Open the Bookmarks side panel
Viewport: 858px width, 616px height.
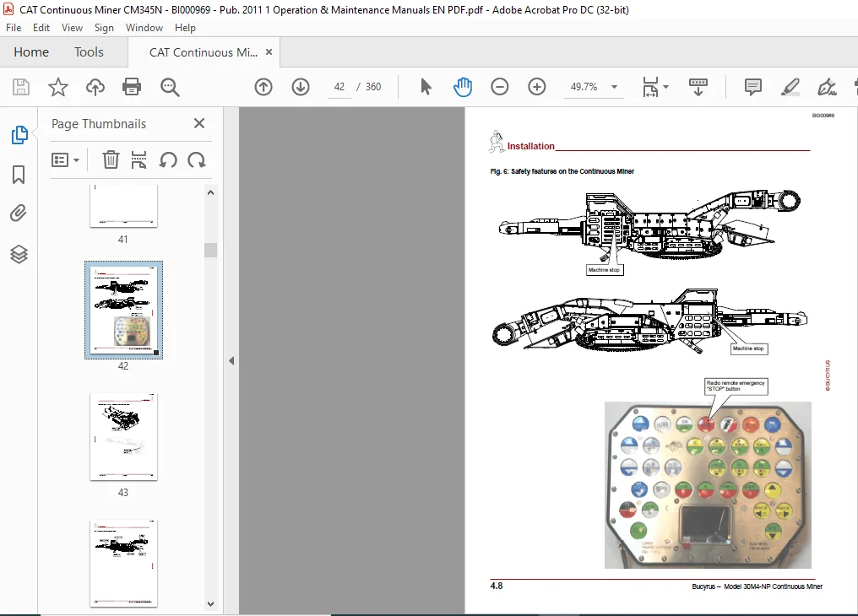point(19,175)
